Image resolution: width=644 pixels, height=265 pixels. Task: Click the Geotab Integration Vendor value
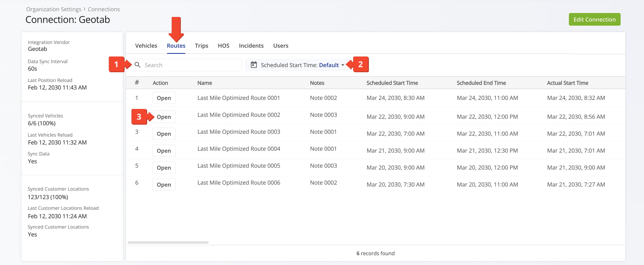pyautogui.click(x=37, y=49)
